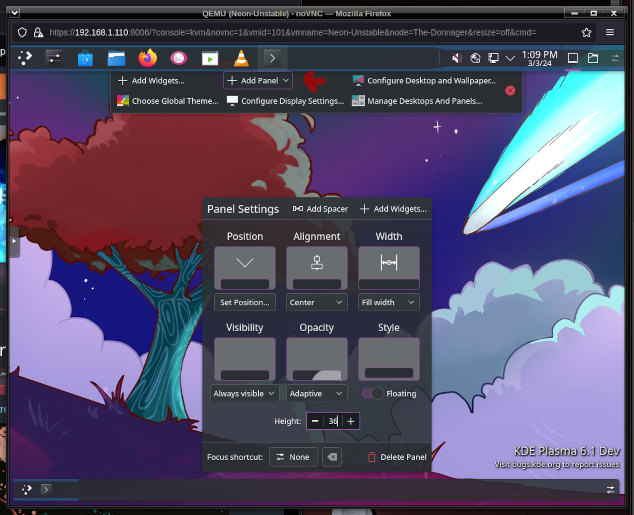This screenshot has width=634, height=515.
Task: Exit edit mode with the red close button
Action: click(x=510, y=91)
